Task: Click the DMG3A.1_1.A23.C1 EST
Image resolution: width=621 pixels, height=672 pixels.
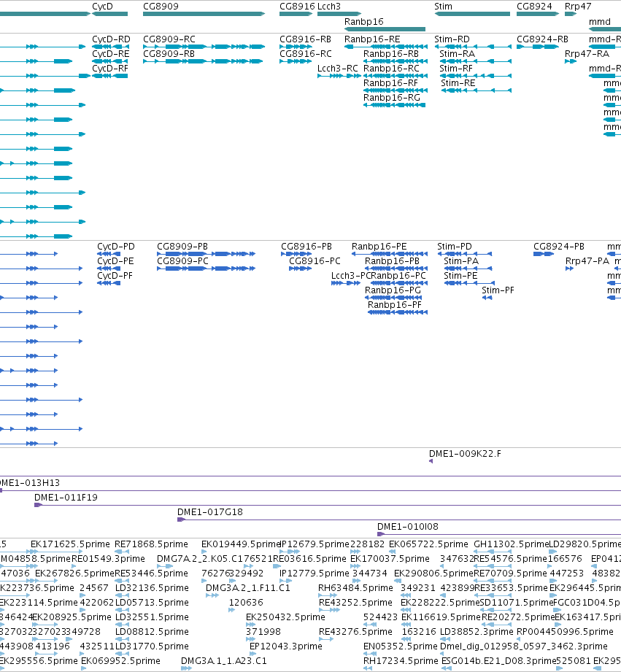Action: pos(186,668)
